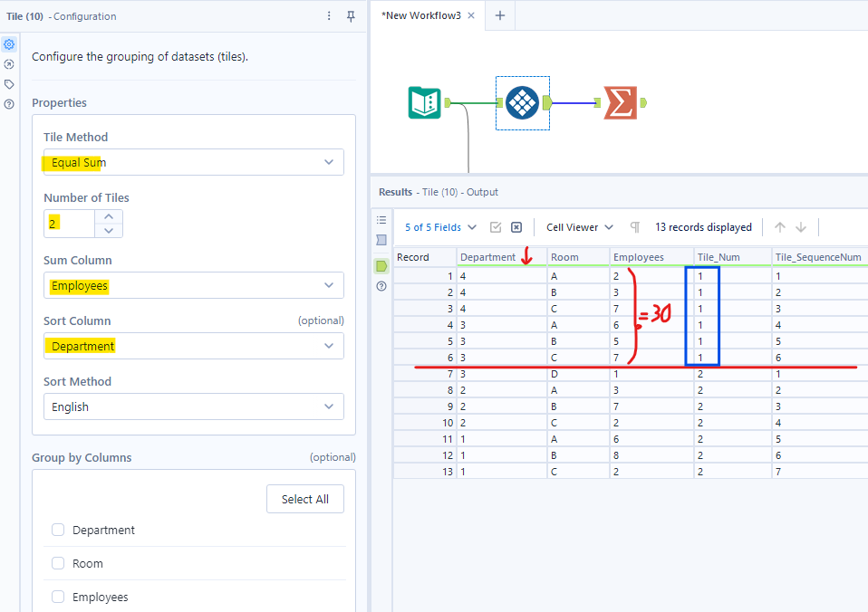Check the Employees group-by checkbox
The image size is (868, 612).
pyautogui.click(x=58, y=597)
